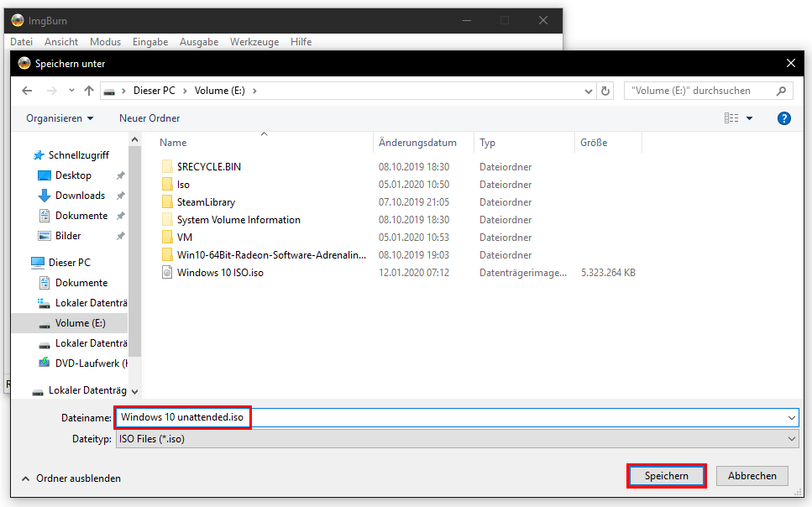Open pinned Dokumente in quick access

[x=81, y=216]
